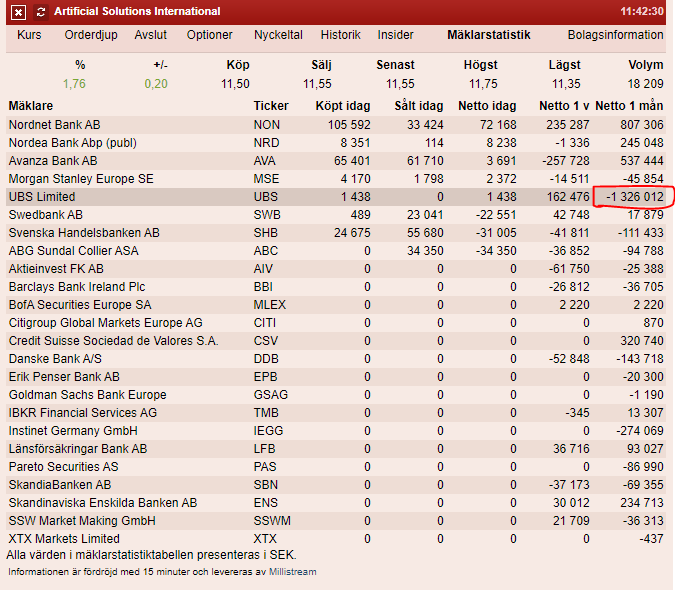Select Skandinaviska Enskilda Banken AB row
Screen dimensions: 675x590
tap(336, 503)
